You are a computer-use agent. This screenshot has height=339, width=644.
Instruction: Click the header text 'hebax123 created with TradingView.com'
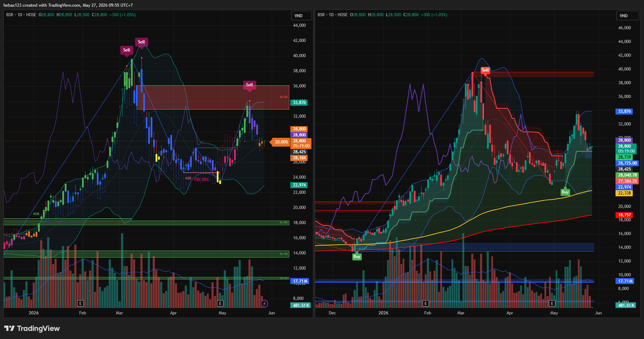tap(42, 5)
